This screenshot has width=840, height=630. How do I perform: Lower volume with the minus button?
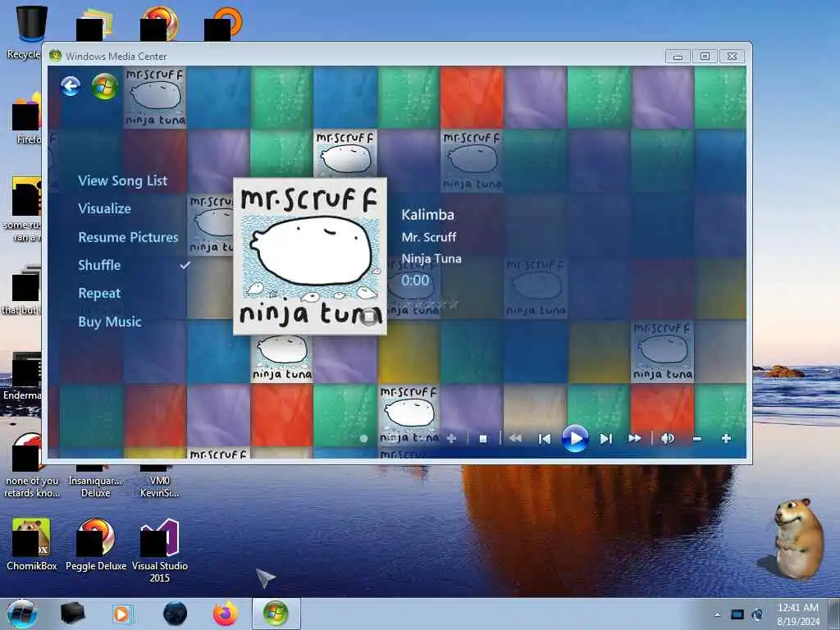(x=697, y=439)
